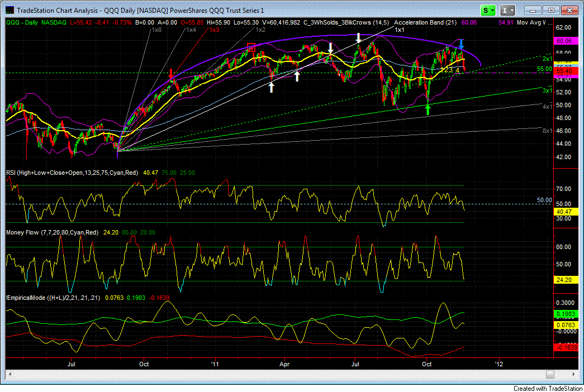Click the '1x1' Gann fan label
The image size is (584, 392).
click(399, 30)
